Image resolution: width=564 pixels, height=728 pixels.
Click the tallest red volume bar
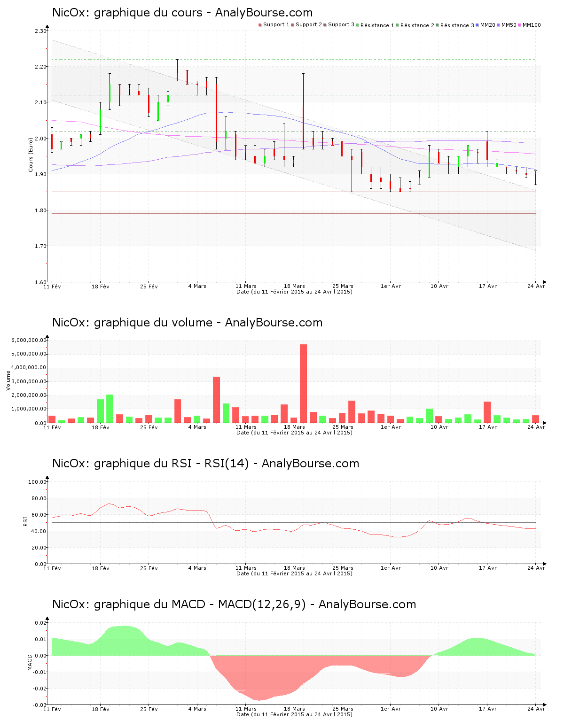point(304,383)
